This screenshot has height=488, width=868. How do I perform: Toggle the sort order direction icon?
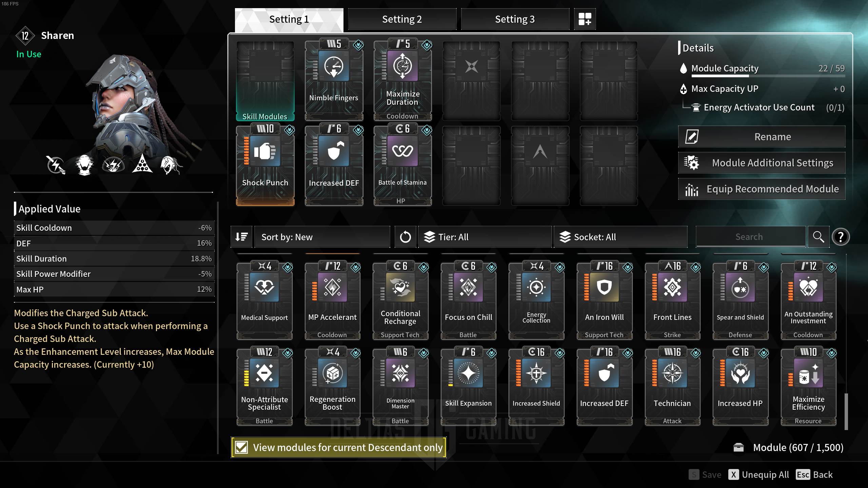(241, 237)
